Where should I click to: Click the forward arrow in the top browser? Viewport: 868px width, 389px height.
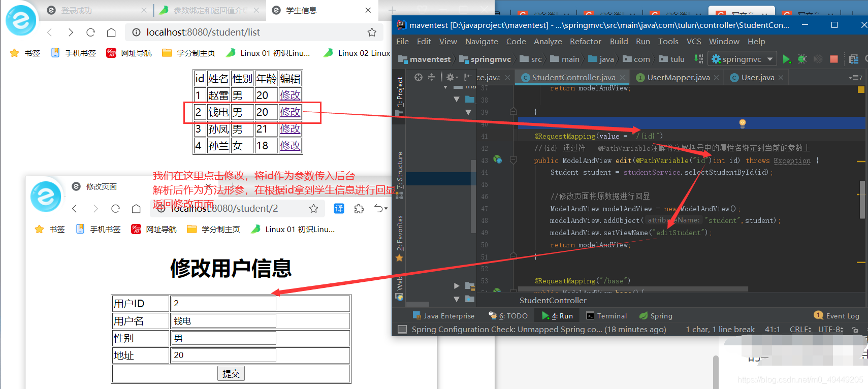pyautogui.click(x=70, y=33)
